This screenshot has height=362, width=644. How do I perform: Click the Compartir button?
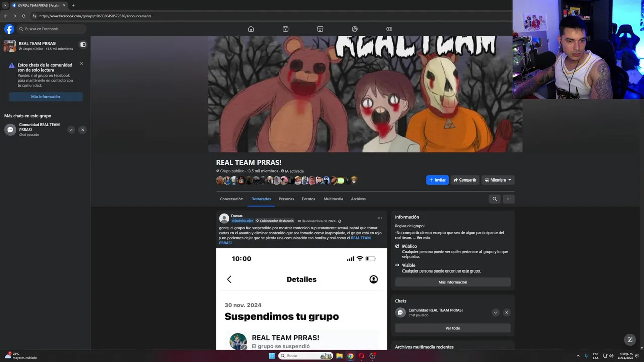pos(465,180)
